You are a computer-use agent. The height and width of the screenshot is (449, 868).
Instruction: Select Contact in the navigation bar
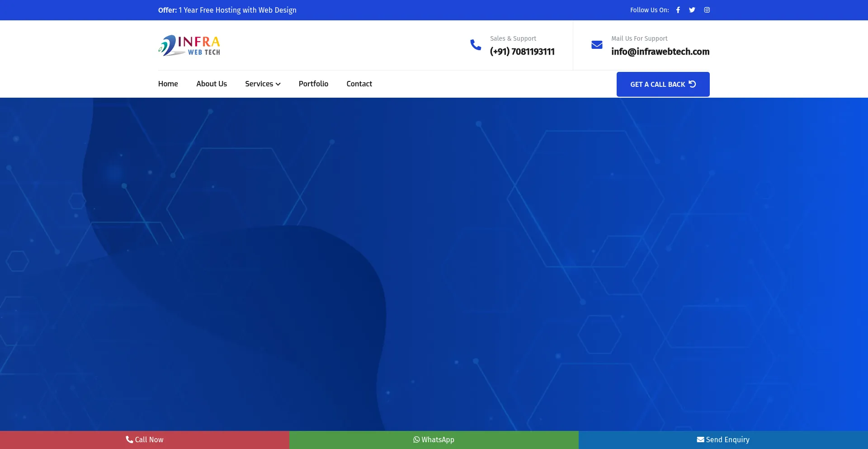pos(359,84)
